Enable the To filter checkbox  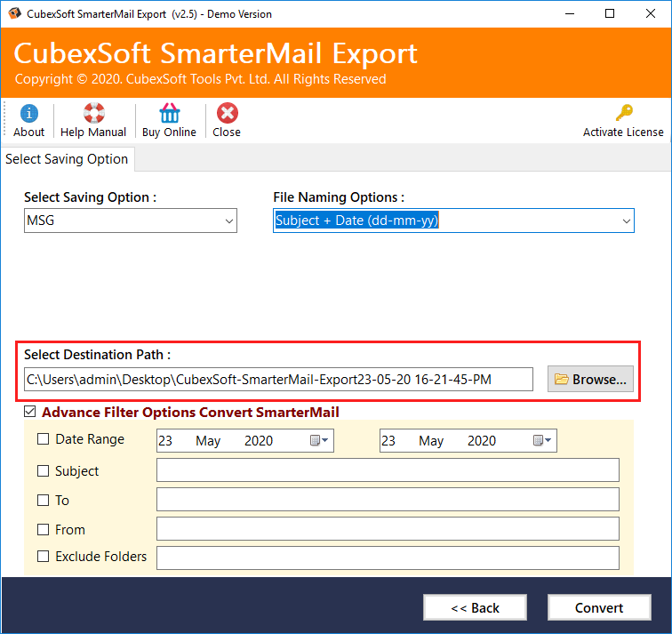(x=43, y=501)
